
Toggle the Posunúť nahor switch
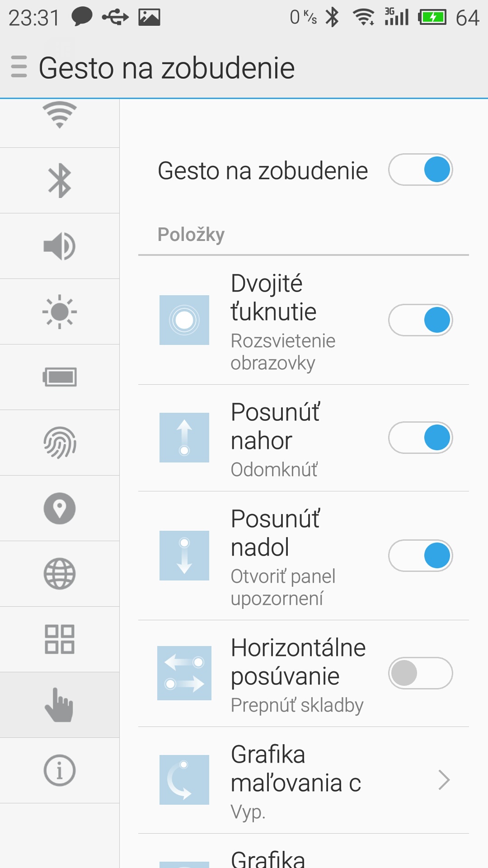pos(420,438)
